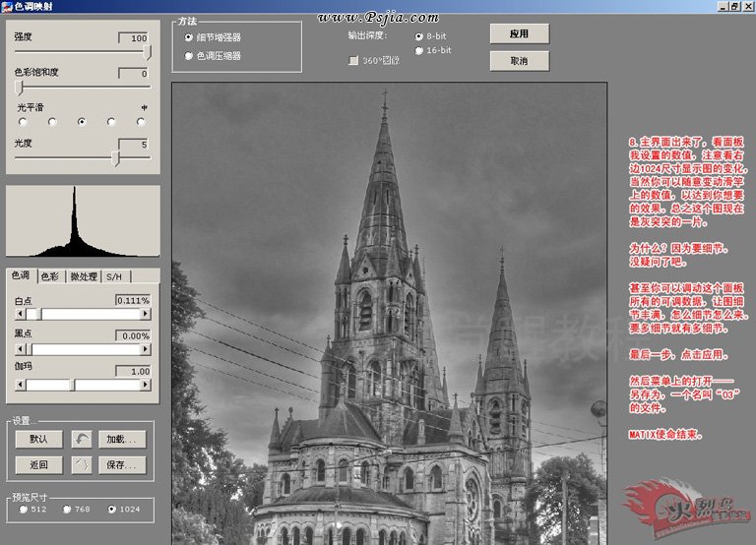756x545 pixels.
Task: Click the black point right scroll arrow
Action: click(x=146, y=349)
